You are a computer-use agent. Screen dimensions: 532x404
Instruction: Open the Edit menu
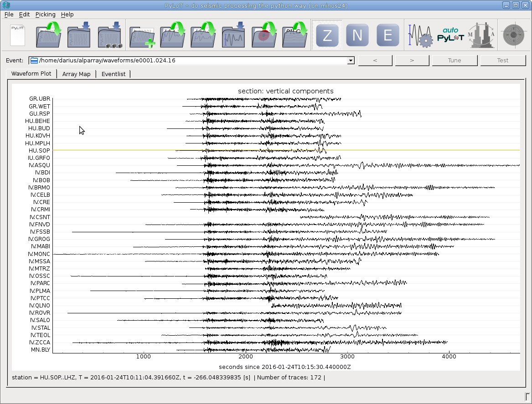pyautogui.click(x=24, y=15)
